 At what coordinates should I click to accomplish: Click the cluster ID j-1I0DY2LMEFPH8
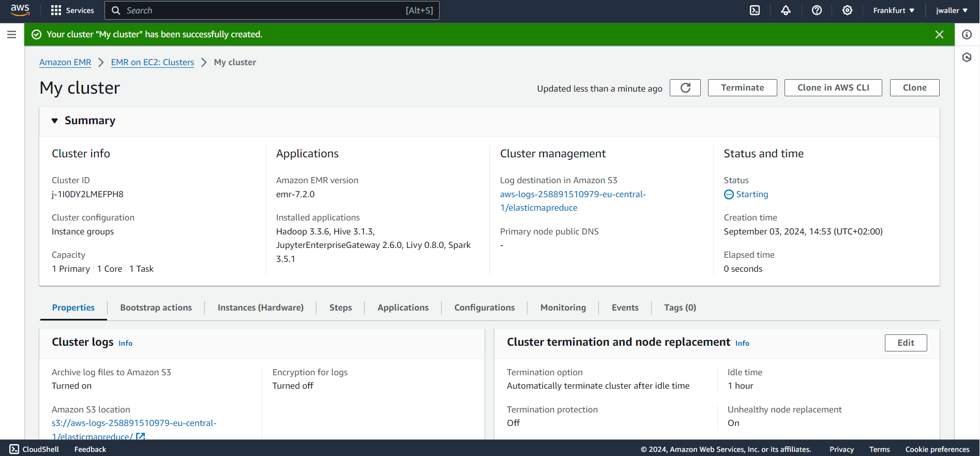click(87, 194)
